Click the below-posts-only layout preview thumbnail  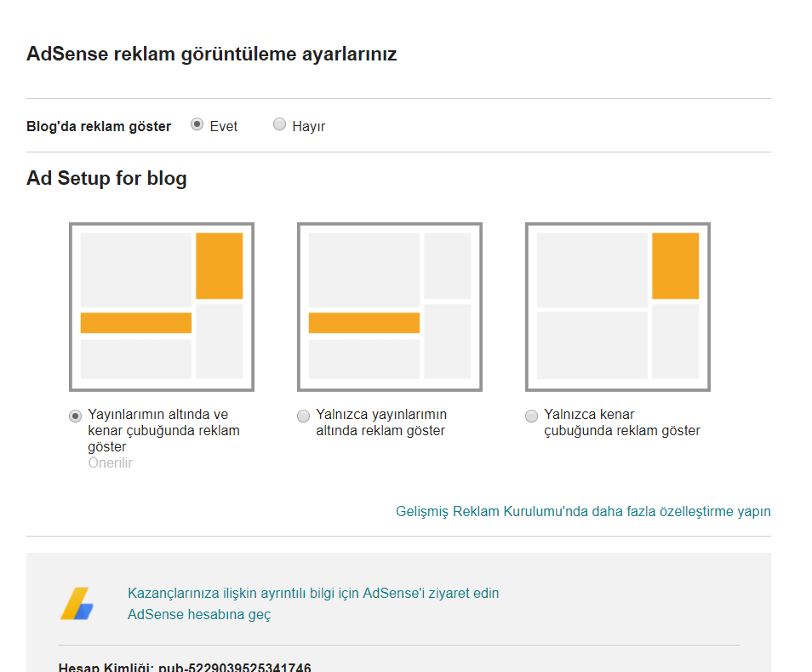coord(390,307)
